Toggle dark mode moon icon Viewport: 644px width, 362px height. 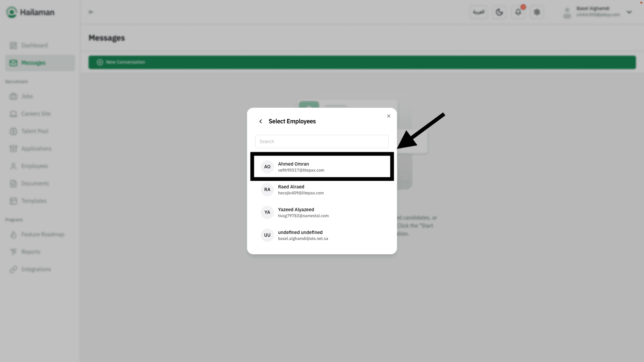point(499,12)
